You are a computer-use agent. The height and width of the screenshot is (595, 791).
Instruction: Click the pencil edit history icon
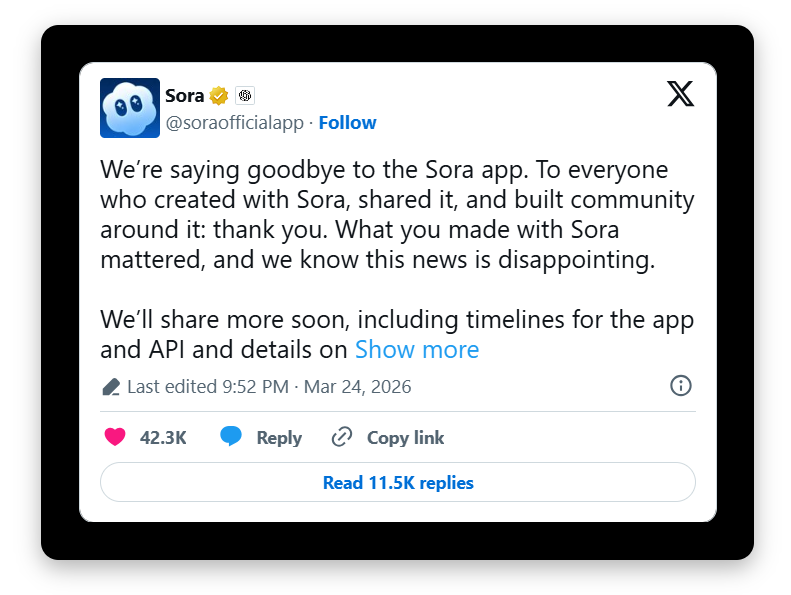click(111, 387)
